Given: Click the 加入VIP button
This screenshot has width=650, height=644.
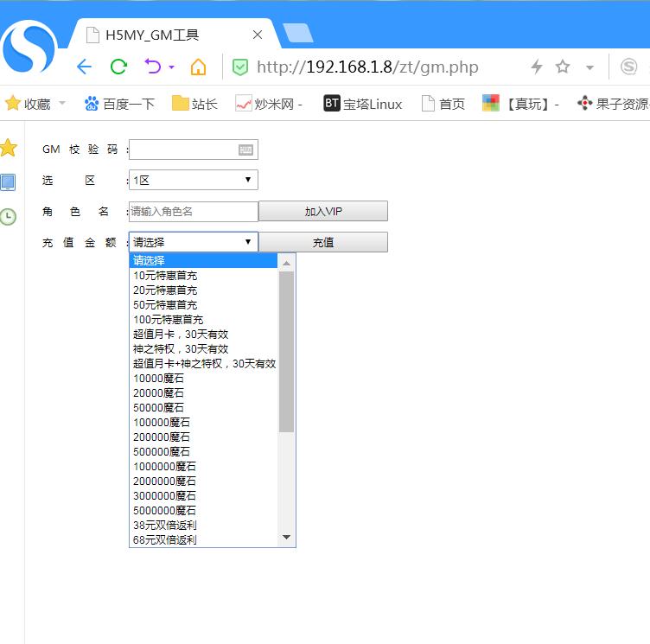Looking at the screenshot, I should pyautogui.click(x=323, y=212).
